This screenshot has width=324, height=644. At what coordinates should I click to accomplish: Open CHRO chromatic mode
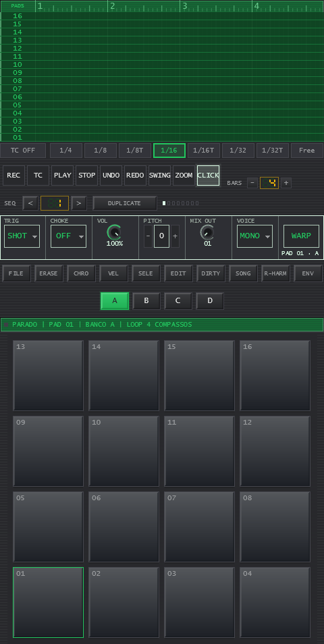click(81, 273)
